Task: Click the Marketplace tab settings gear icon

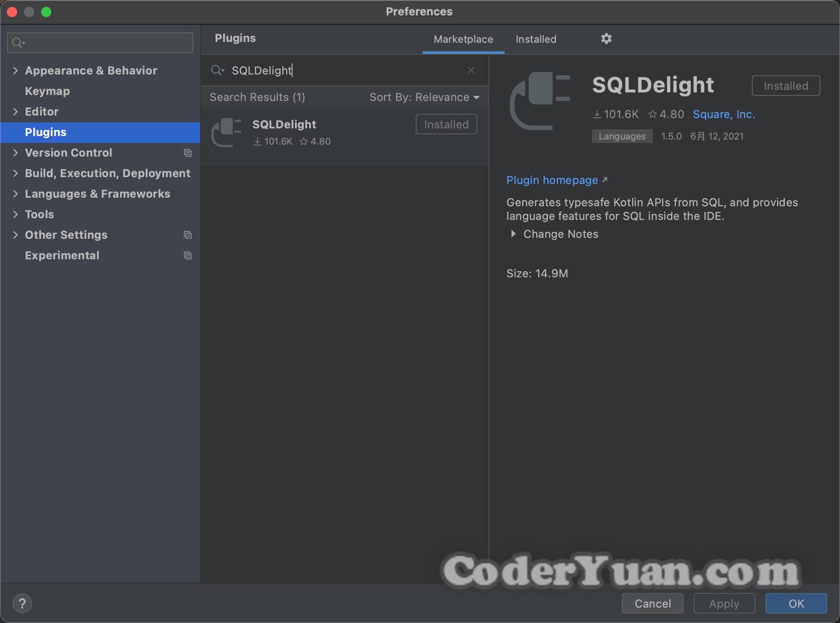Action: pos(606,38)
